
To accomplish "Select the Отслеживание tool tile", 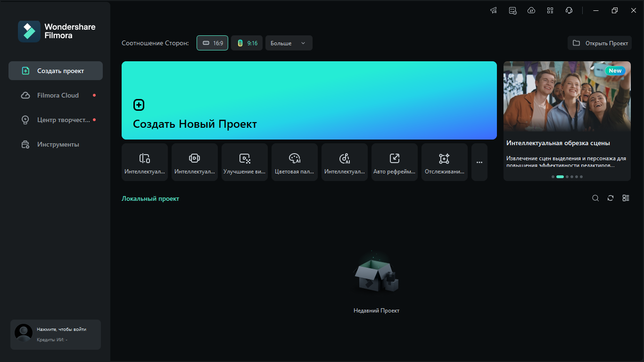I will 445,162.
